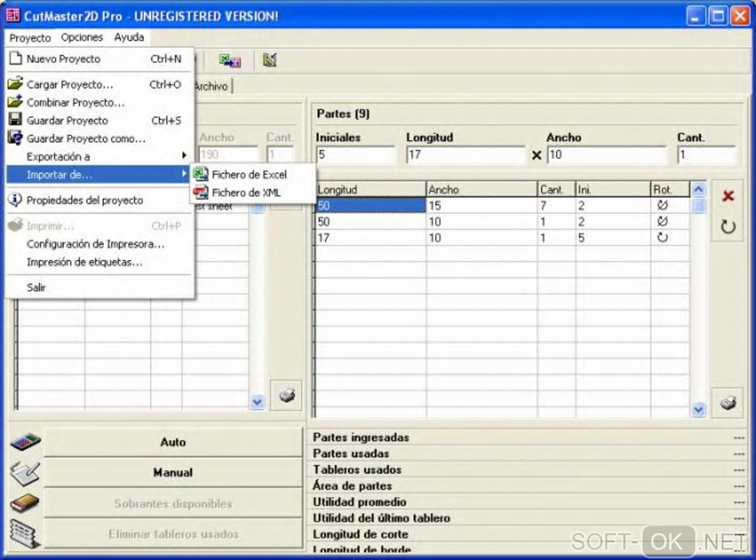This screenshot has width=756, height=560.
Task: Click the pencil icon beside Manual
Action: (x=25, y=473)
